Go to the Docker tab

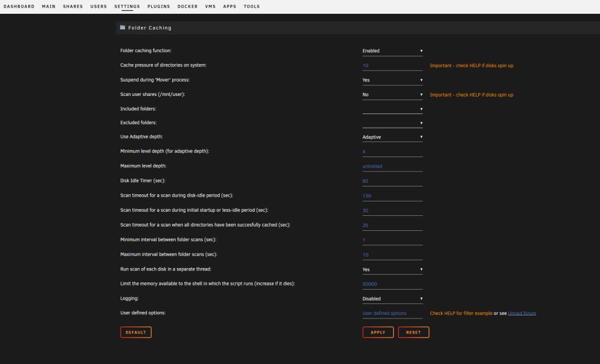(x=187, y=7)
